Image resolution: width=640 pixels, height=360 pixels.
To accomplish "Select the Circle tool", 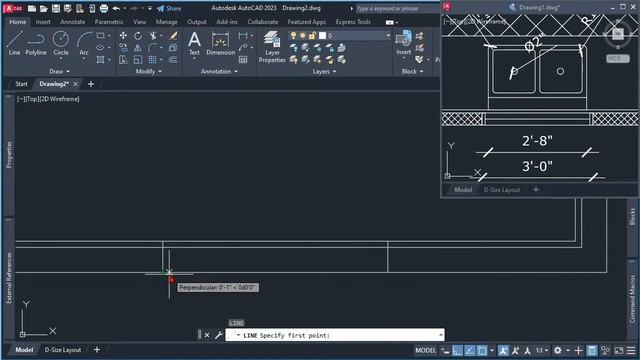I will [61, 43].
